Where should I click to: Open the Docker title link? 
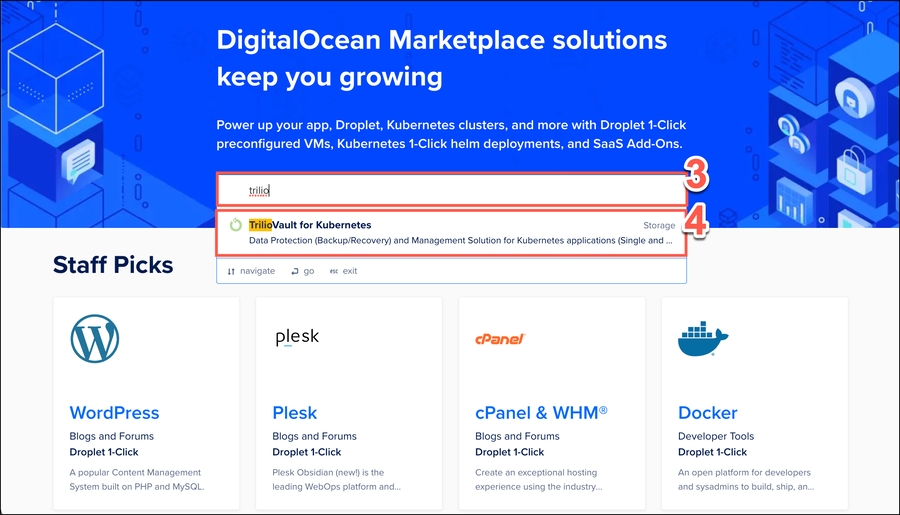click(707, 413)
